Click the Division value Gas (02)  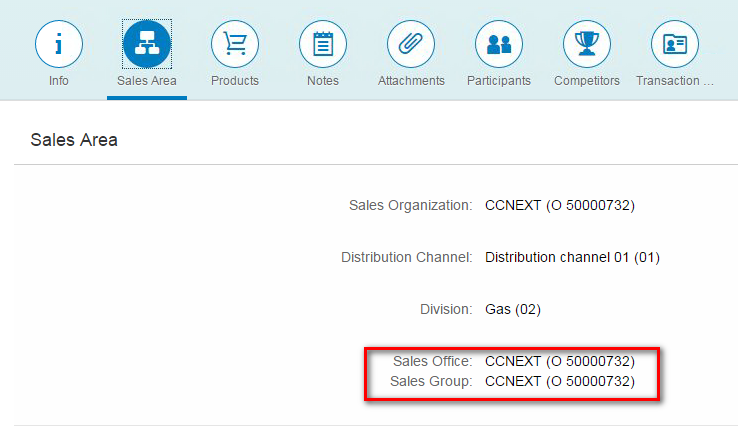coord(513,309)
